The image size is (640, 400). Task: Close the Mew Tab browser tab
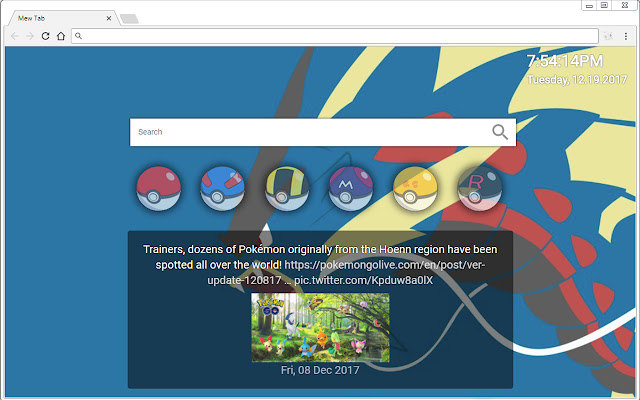pos(109,18)
